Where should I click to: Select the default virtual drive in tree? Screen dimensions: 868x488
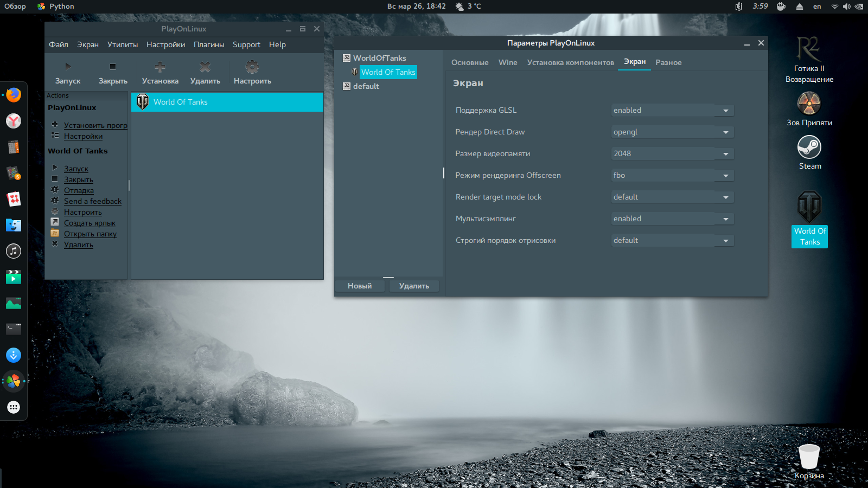(x=366, y=86)
